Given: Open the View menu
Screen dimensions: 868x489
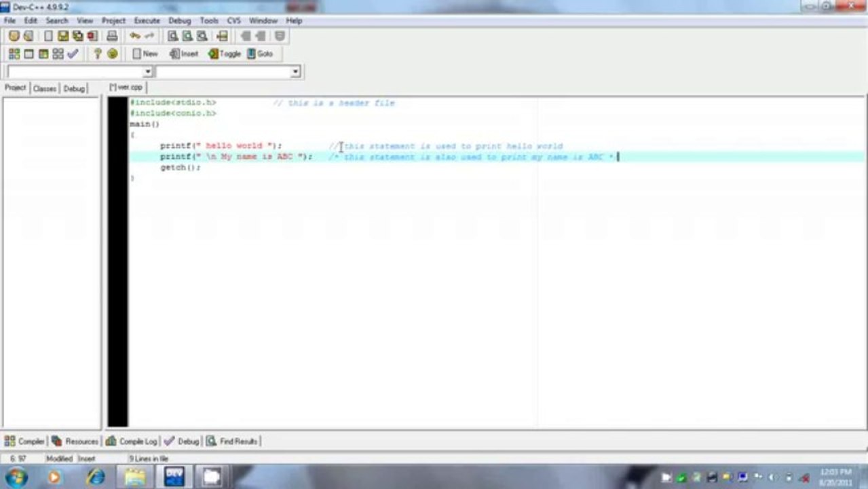Looking at the screenshot, I should 85,21.
